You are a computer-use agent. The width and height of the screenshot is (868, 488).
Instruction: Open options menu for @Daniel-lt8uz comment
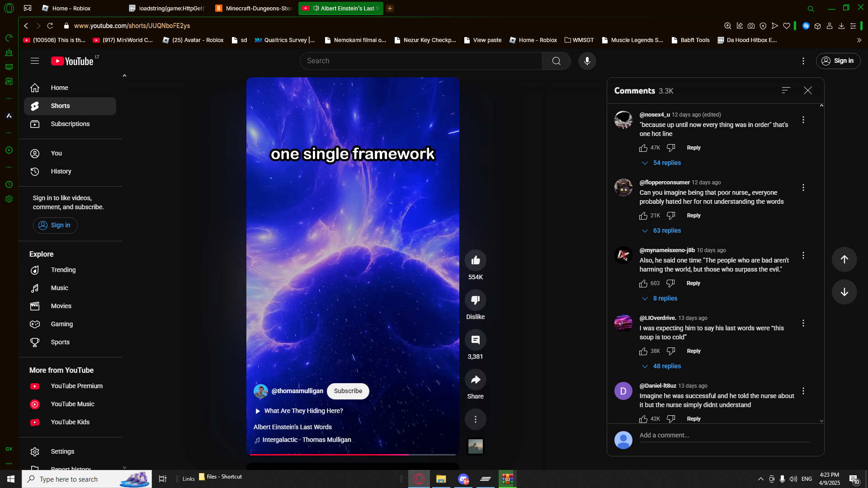(x=803, y=391)
